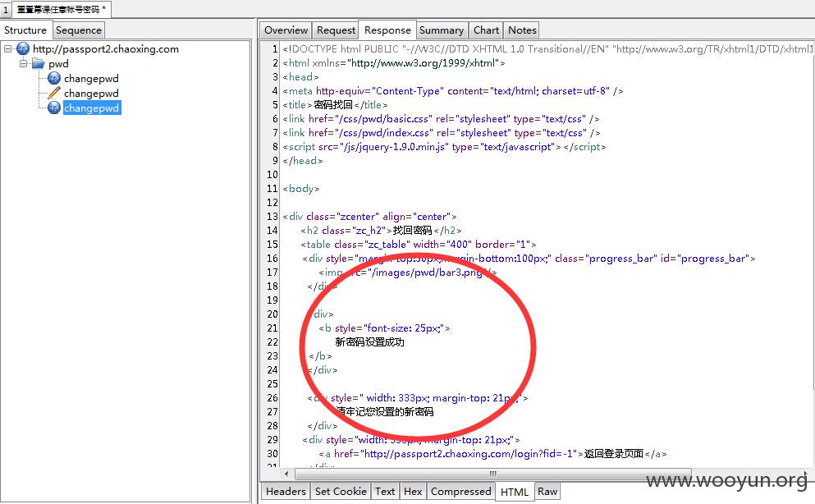Select session tab numbered 1 at top
815x504 pixels.
click(5, 9)
